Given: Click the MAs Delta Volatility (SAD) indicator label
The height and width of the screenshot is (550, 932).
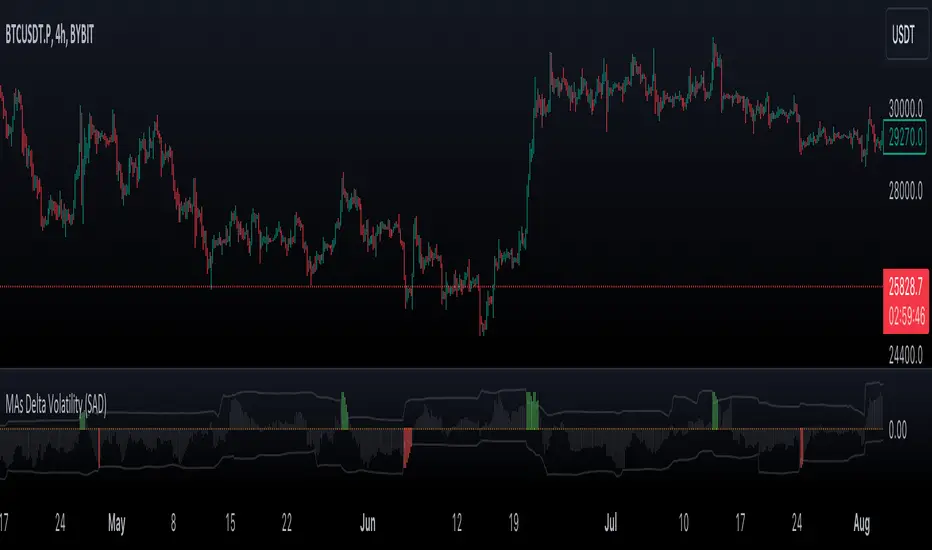Looking at the screenshot, I should pyautogui.click(x=56, y=405).
